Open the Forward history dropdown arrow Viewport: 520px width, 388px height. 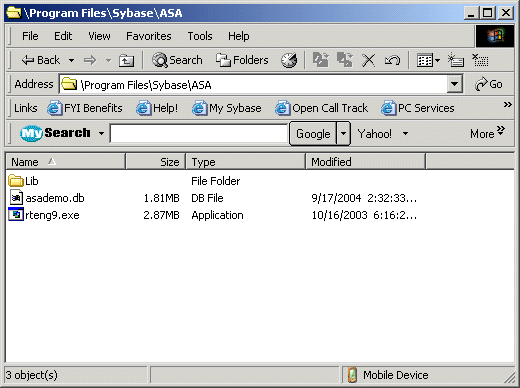[x=108, y=61]
